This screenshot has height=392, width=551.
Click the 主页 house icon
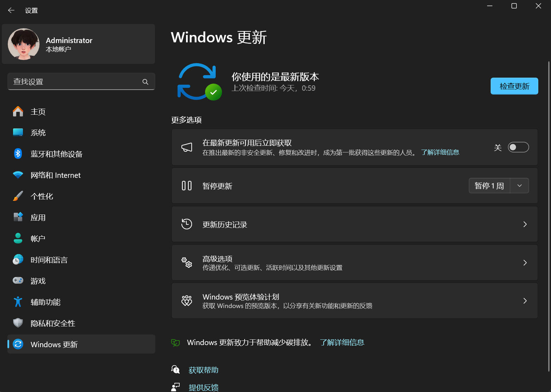coord(18,111)
